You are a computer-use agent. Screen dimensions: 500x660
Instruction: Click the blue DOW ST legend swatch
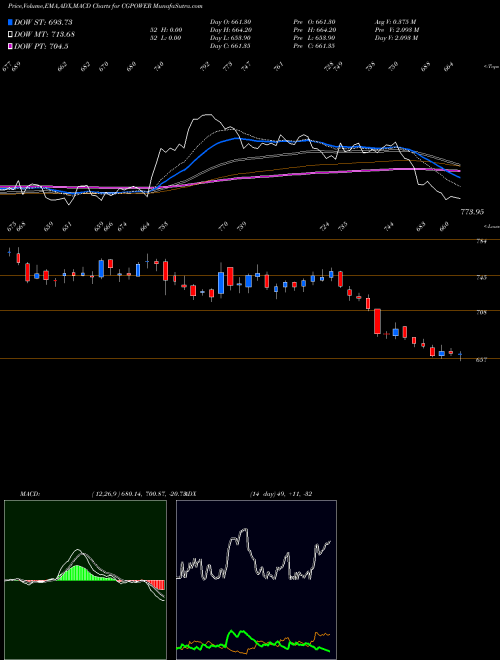click(10, 22)
